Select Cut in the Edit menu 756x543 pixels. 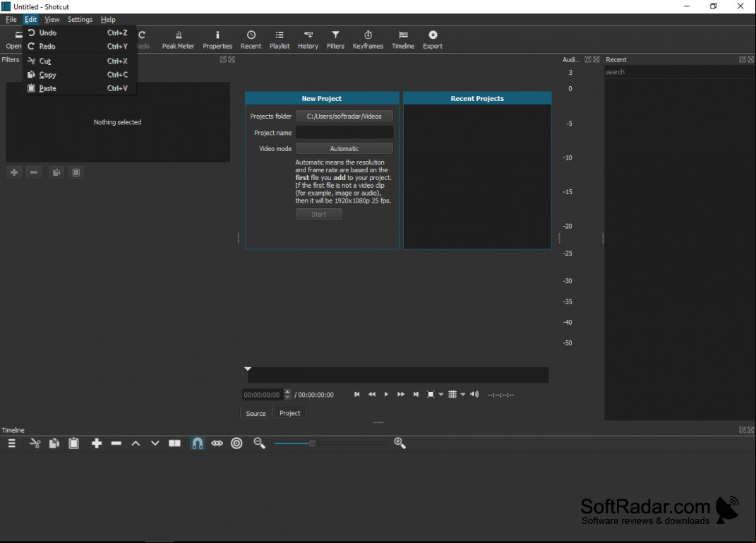click(80, 61)
